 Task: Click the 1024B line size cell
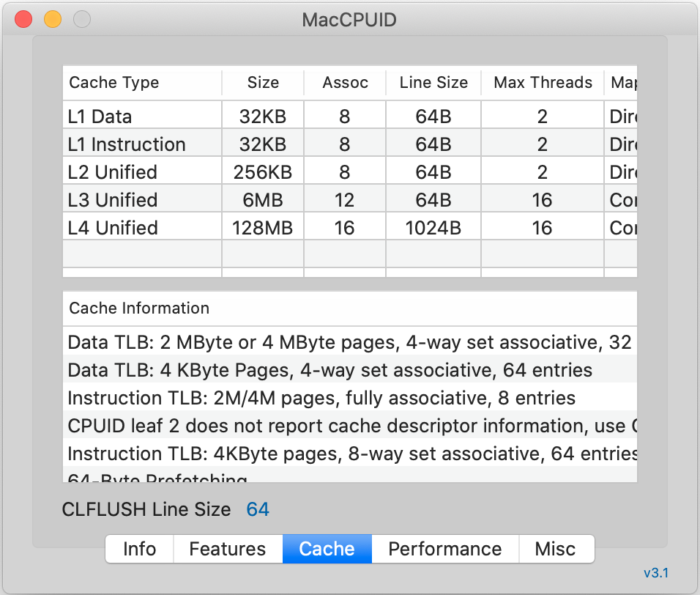click(x=433, y=227)
